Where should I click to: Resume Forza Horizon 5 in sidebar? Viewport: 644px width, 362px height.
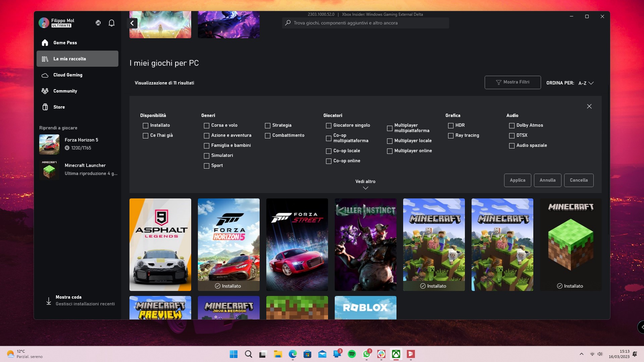[x=78, y=144]
